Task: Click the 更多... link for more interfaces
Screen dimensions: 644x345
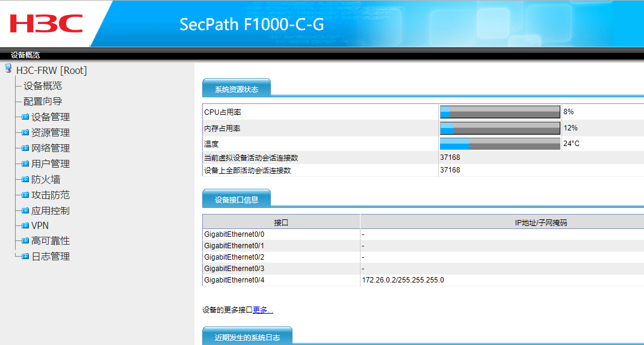Action: click(x=263, y=310)
